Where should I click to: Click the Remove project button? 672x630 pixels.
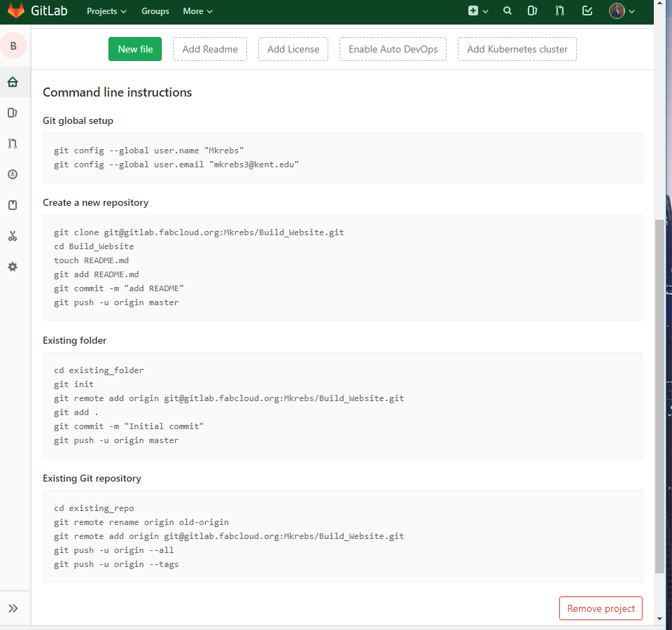click(601, 608)
